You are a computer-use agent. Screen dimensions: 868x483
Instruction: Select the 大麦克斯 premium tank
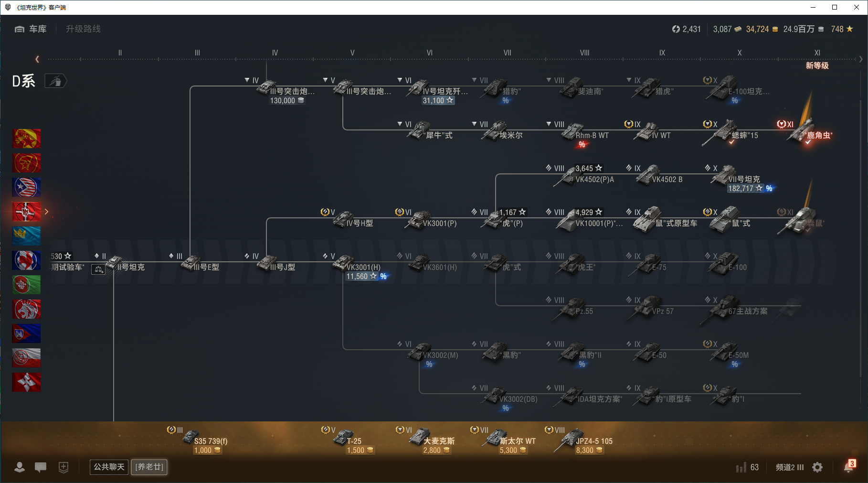[x=426, y=440]
